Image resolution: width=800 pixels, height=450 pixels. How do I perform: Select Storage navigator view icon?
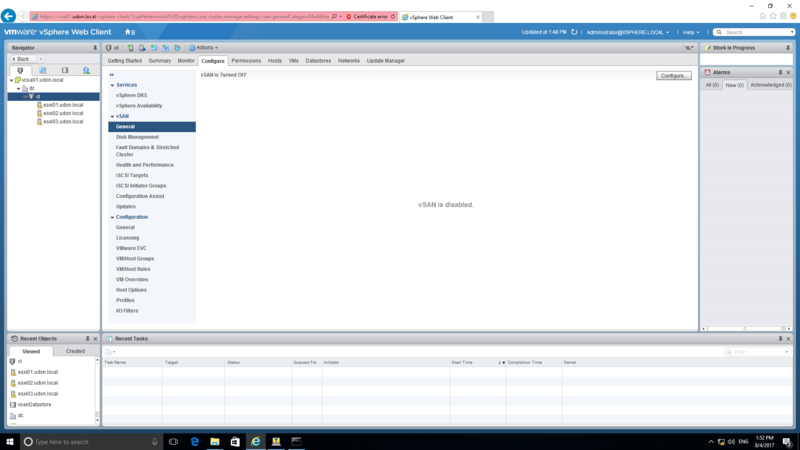tap(65, 70)
